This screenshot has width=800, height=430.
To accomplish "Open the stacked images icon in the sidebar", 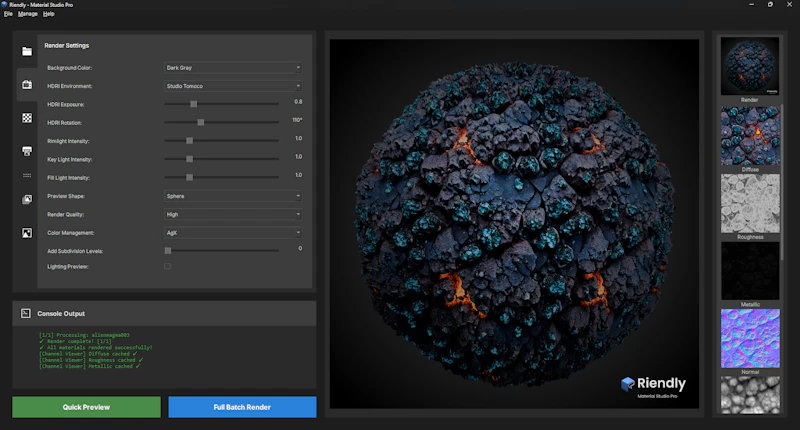I will [27, 199].
